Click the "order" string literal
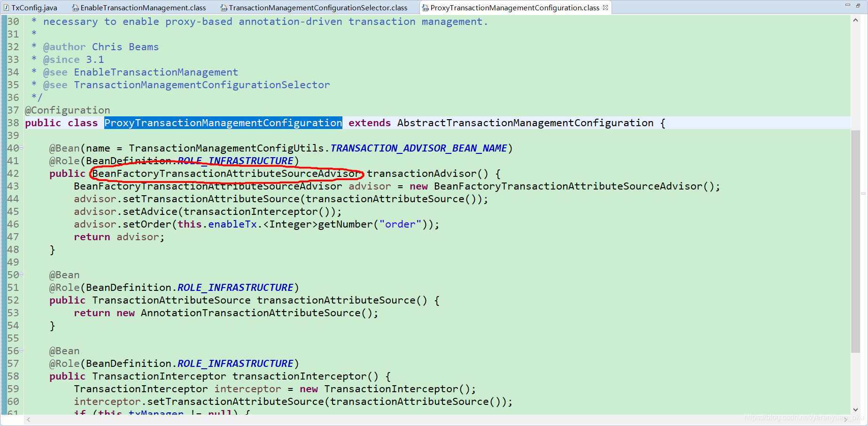Viewport: 868px width, 426px height. pos(400,224)
